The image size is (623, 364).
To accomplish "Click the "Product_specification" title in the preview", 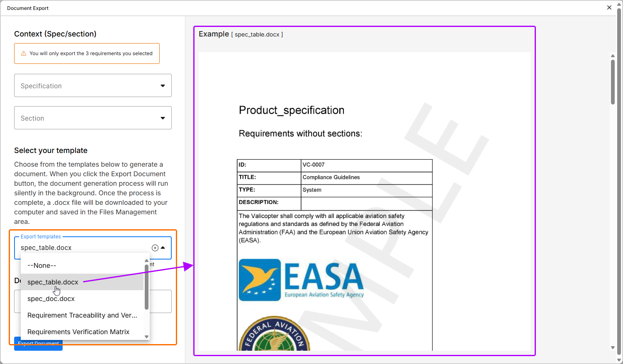I will (292, 110).
